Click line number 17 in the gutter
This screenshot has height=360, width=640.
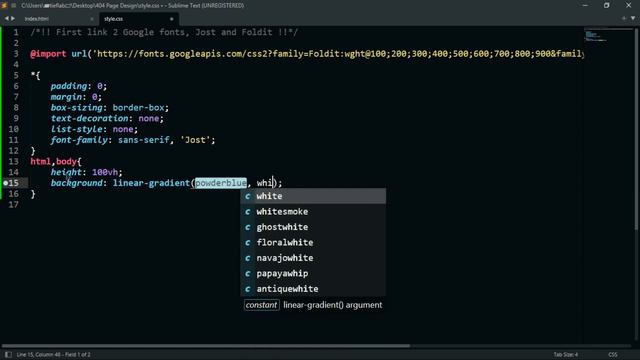click(x=13, y=204)
